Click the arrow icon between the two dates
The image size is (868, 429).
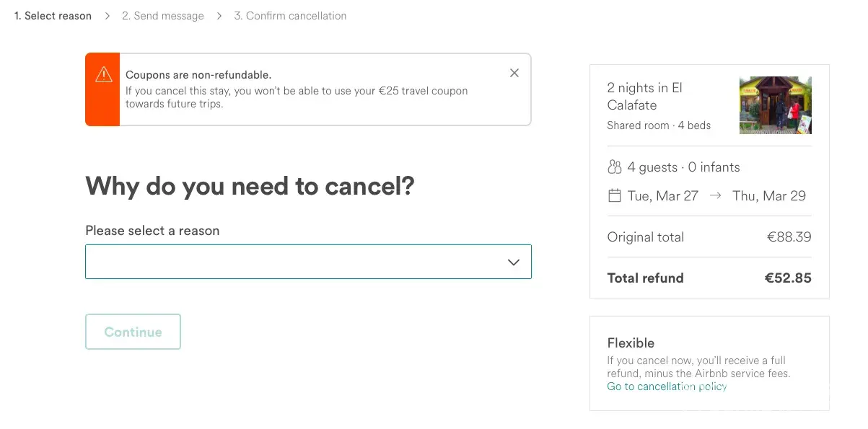click(715, 195)
